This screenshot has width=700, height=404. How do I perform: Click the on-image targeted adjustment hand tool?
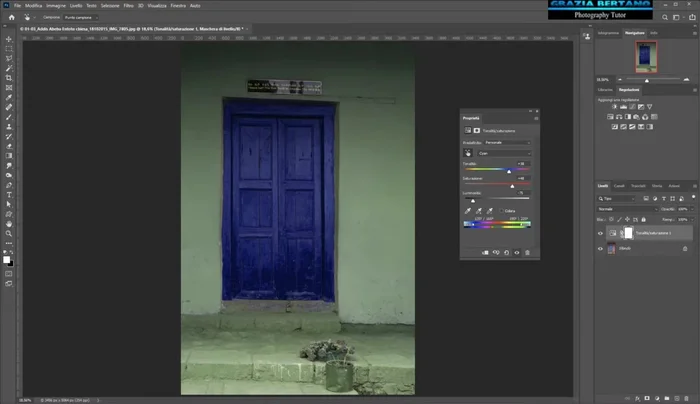coord(468,153)
